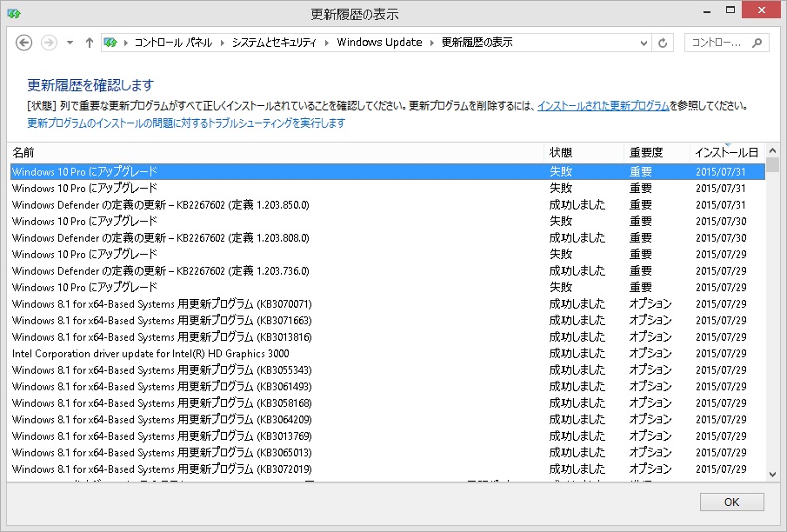Expand chevron after コントロール パネル breadcrumb
This screenshot has height=532, width=787.
(223, 43)
